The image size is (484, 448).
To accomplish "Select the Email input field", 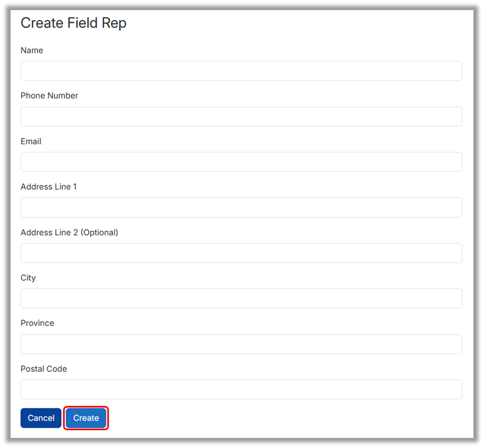I will tap(241, 162).
